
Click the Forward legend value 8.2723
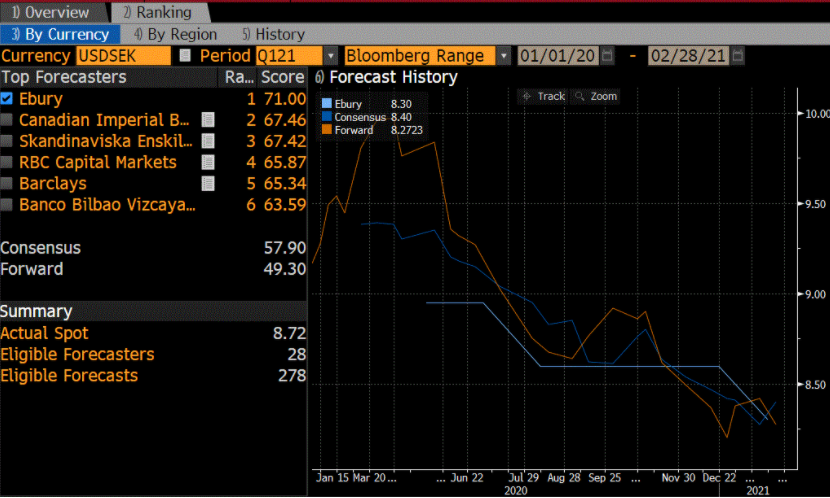[407, 130]
